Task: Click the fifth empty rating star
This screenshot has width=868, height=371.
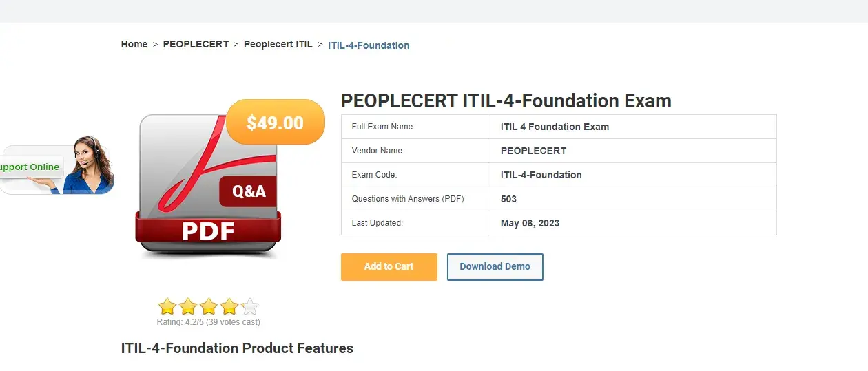Action: pyautogui.click(x=251, y=306)
